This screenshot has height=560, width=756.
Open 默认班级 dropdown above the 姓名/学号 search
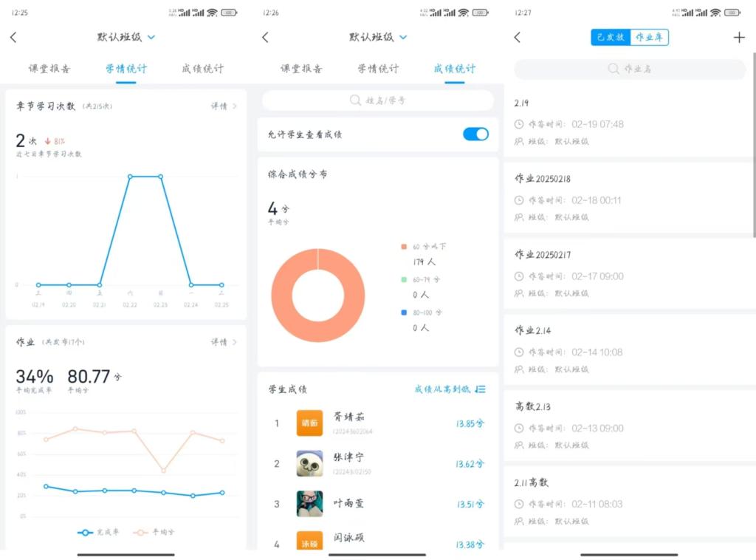tap(403, 37)
